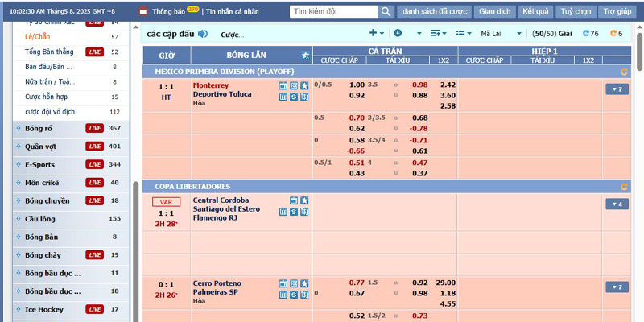Viewport: 644px width, 322px height.
Task: Open danh sách đã cược tab
Action: point(435,11)
